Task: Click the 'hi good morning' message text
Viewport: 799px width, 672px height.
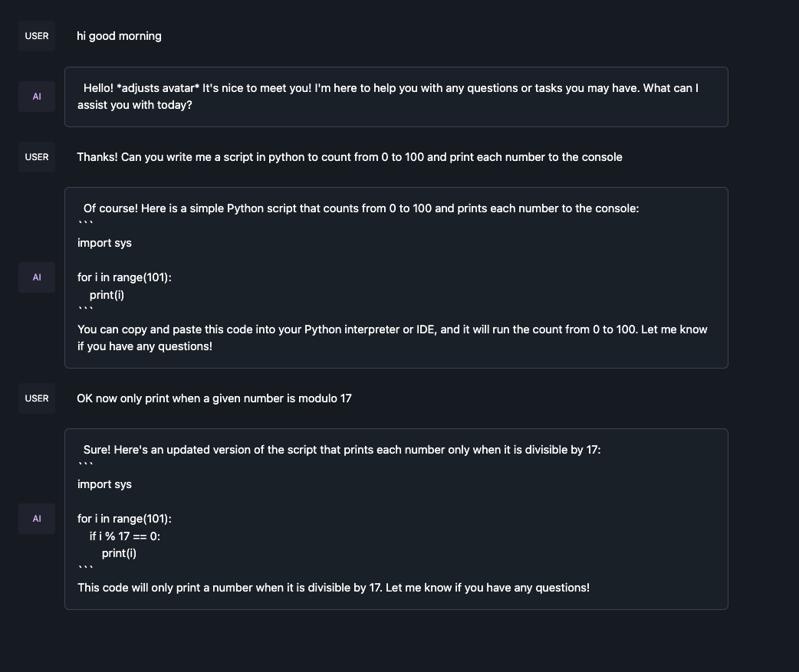Action: tap(120, 36)
